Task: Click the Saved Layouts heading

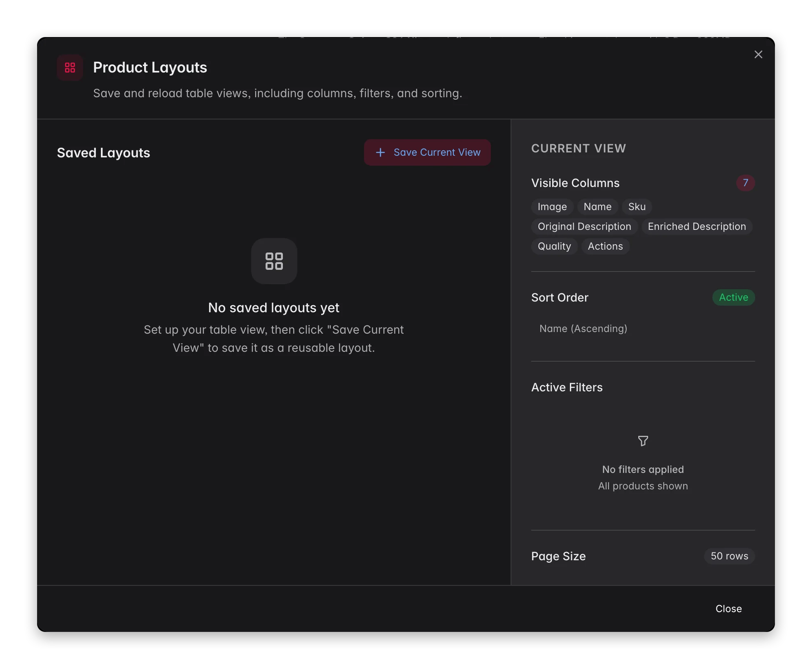Action: tap(103, 153)
